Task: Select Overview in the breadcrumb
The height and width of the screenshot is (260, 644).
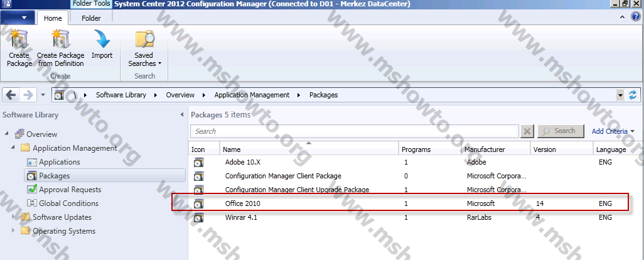Action: pyautogui.click(x=180, y=95)
